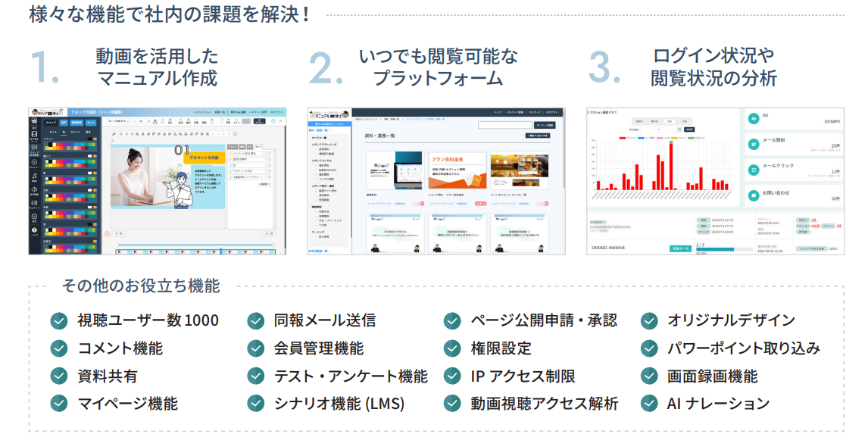Viewport: 868px width, 434px height.
Task: Click the メールクリック icon in analytics panel
Action: (x=754, y=170)
